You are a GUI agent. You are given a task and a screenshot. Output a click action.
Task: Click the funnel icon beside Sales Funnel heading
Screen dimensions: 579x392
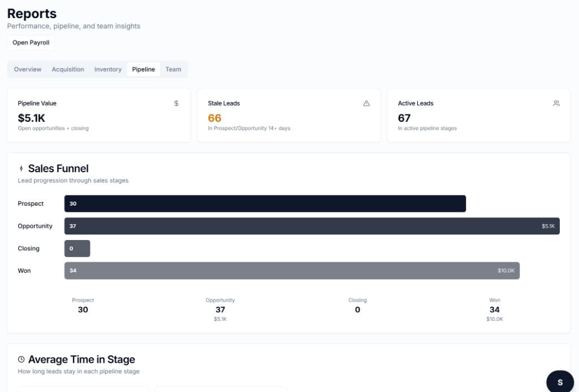click(x=21, y=168)
